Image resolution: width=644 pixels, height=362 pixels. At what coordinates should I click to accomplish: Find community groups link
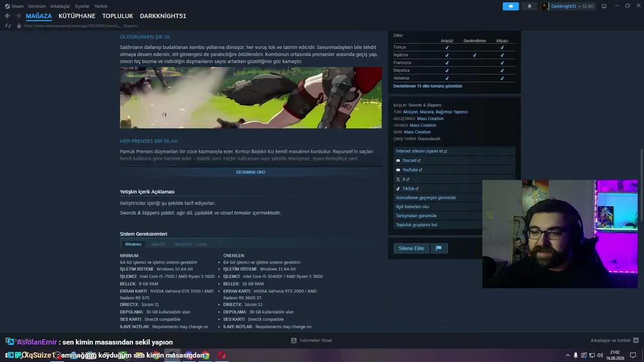[438, 225]
